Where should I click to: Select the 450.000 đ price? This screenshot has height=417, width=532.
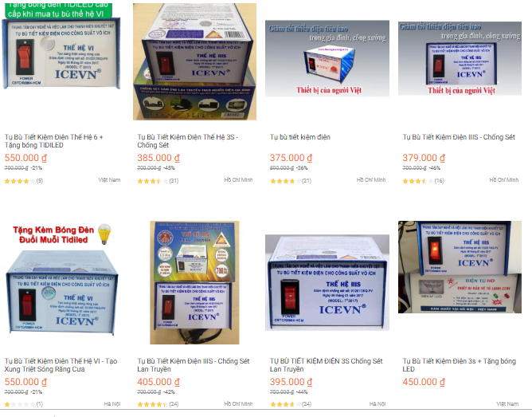click(424, 382)
